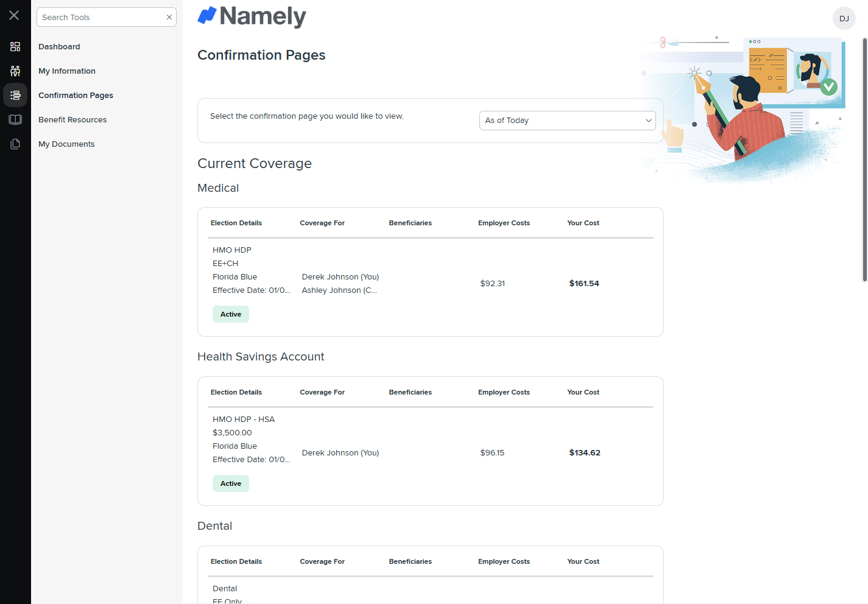
Task: Click the truncated Ashley Johnson dependent name
Action: tap(339, 290)
